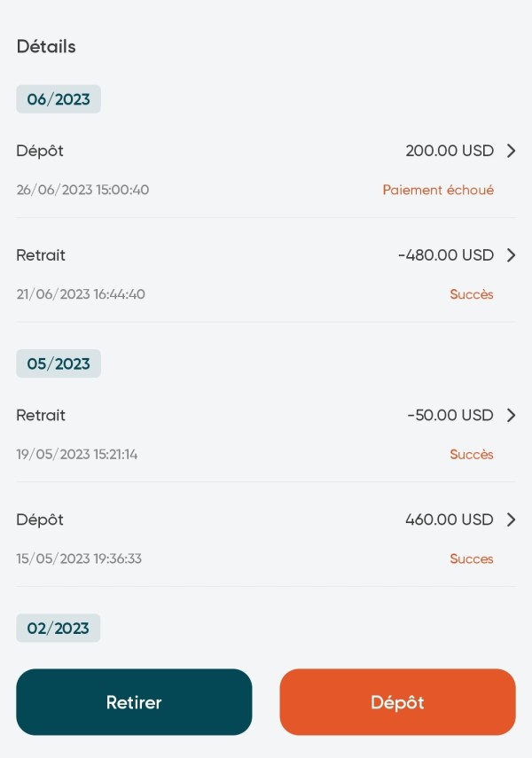This screenshot has height=758, width=532.
Task: Select the 05/2023 month label
Action: 59,363
